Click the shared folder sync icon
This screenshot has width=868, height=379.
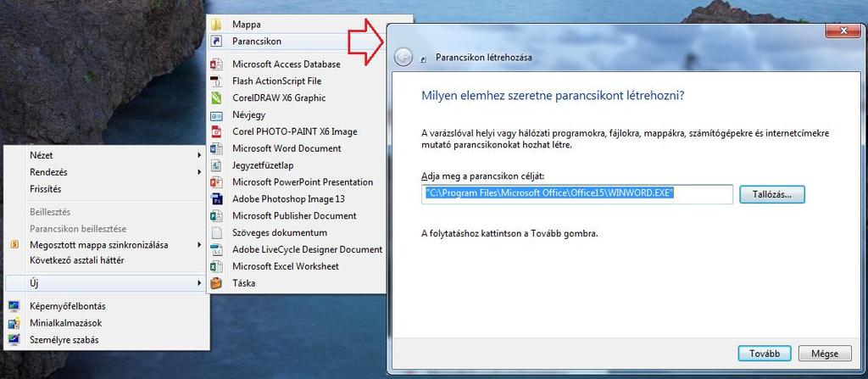pos(15,245)
